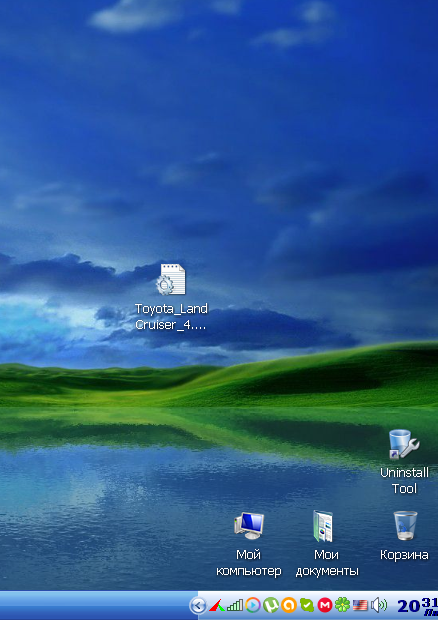
Task: Click empty blue taskbar area
Action: pyautogui.click(x=95, y=605)
